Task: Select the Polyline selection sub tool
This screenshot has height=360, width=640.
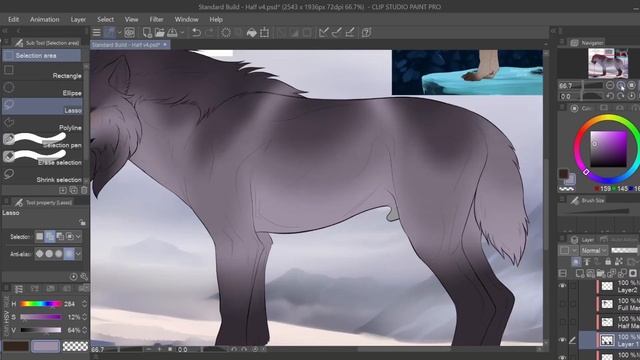Action: coord(42,124)
